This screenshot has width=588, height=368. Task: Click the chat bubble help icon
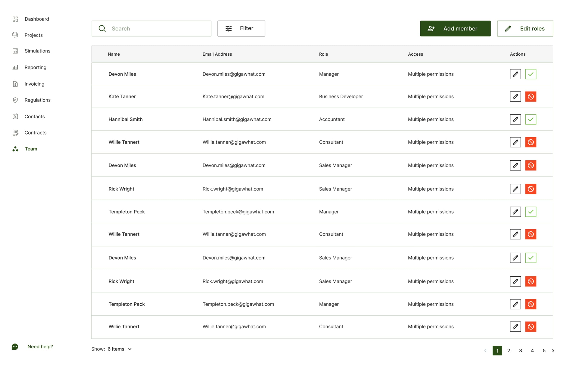(15, 347)
